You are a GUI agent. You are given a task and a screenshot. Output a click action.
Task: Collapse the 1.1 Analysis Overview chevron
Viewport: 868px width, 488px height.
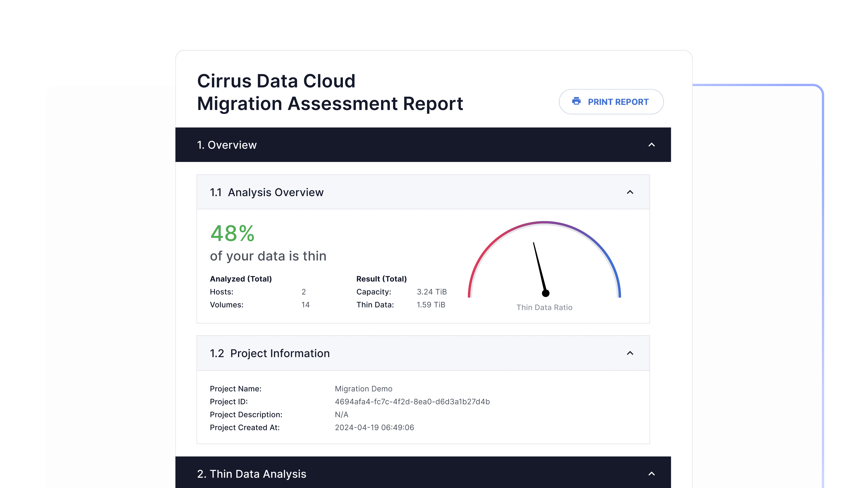click(x=630, y=192)
